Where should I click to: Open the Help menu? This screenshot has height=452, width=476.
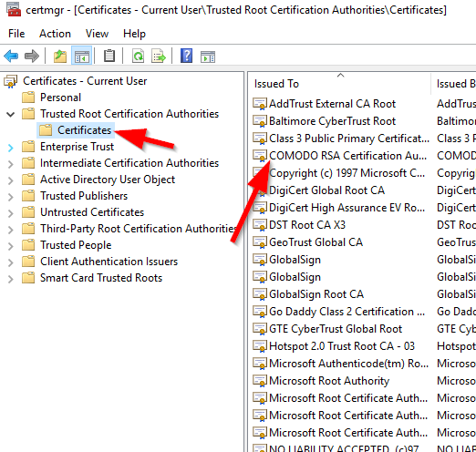click(134, 34)
